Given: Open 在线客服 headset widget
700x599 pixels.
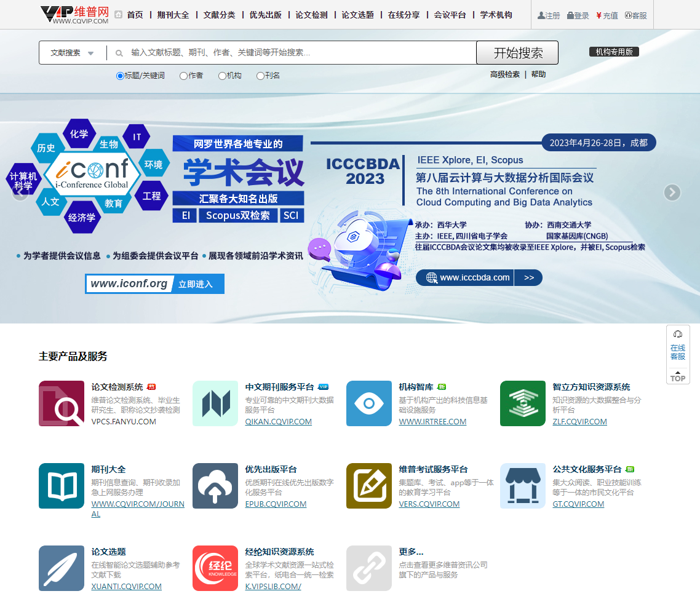Looking at the screenshot, I should pyautogui.click(x=678, y=346).
